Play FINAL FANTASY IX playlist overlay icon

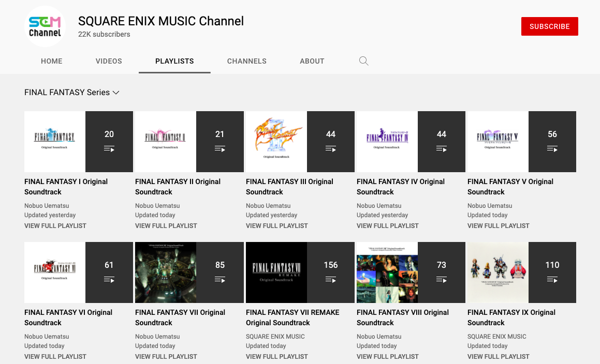tap(552, 280)
